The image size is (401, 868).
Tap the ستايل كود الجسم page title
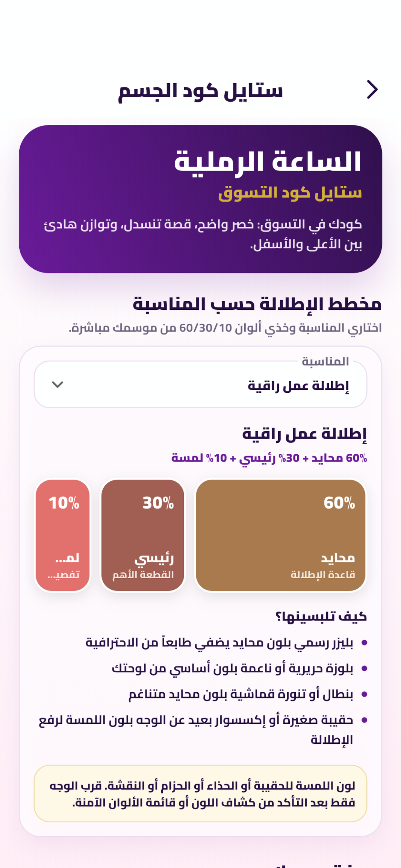click(200, 91)
